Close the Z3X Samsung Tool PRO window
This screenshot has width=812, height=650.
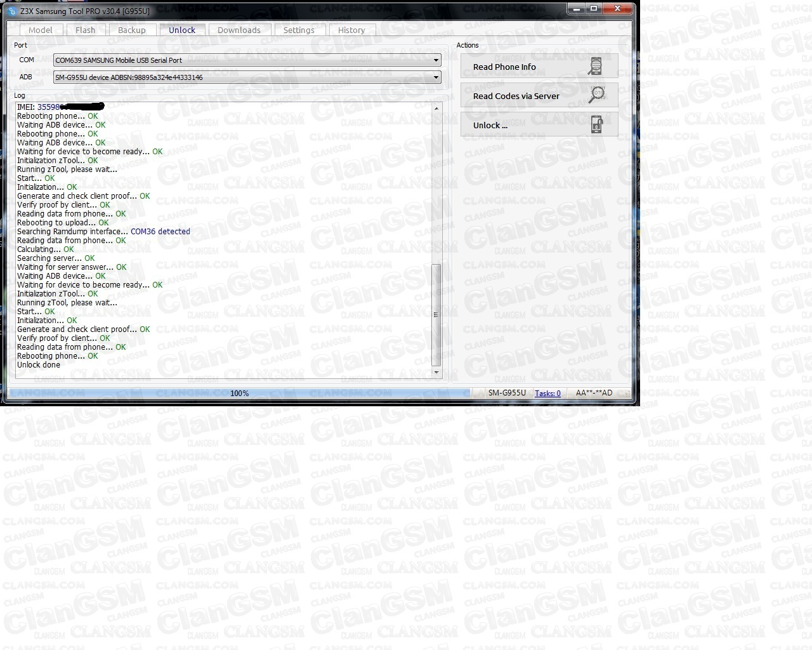click(618, 8)
